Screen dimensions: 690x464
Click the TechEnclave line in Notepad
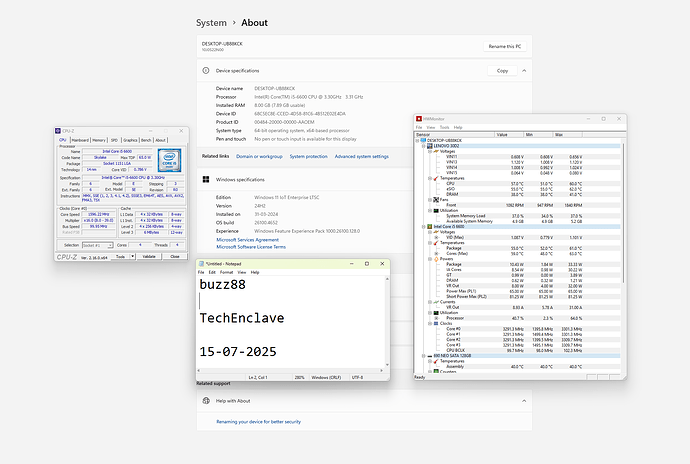[242, 318]
